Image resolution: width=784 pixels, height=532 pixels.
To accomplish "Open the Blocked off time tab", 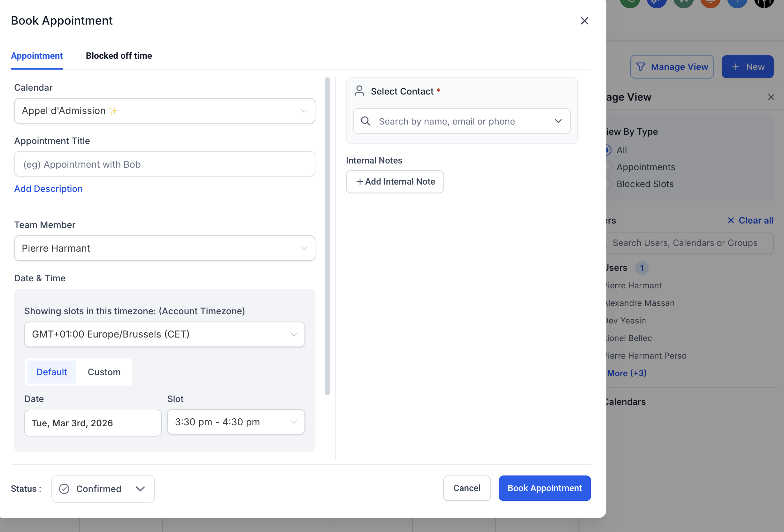I will 119,56.
